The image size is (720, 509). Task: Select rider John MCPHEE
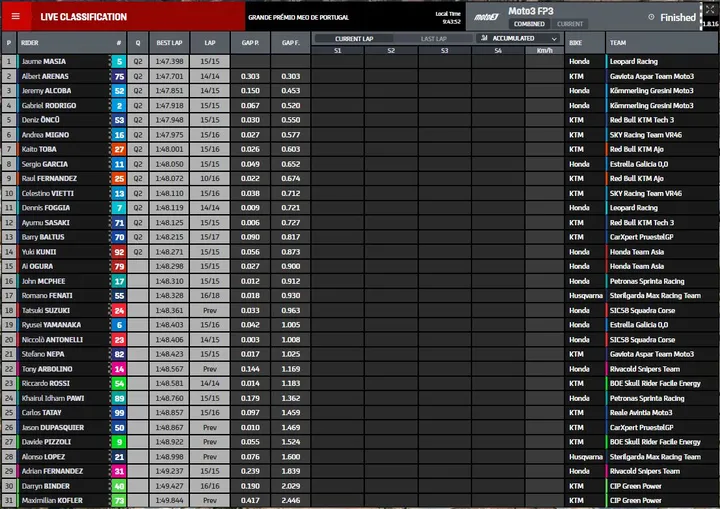point(43,281)
